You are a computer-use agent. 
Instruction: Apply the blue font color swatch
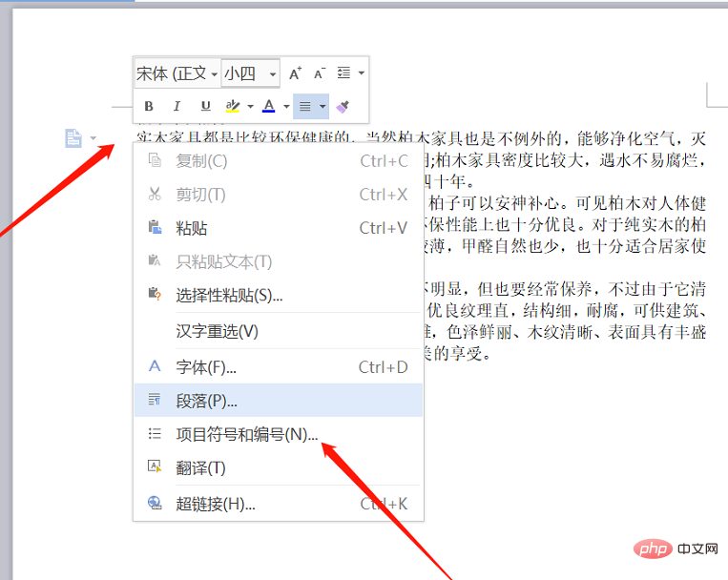(x=269, y=106)
